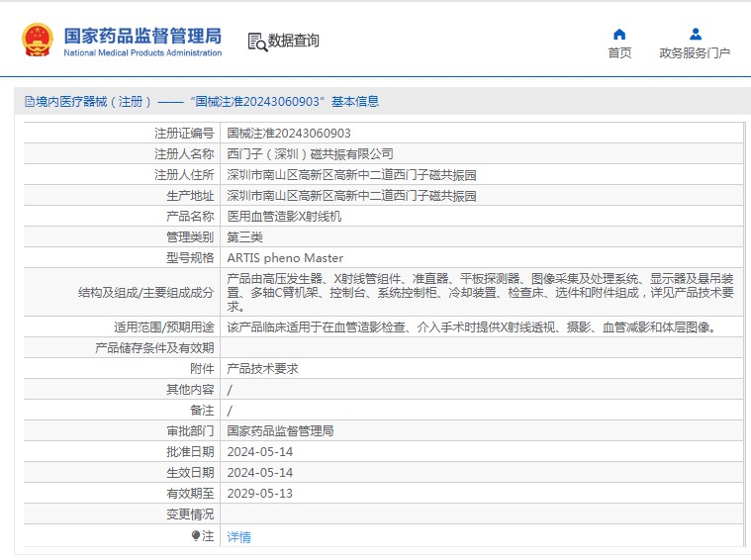The width and height of the screenshot is (751, 560).
Task: Click the 备注 row label
Action: pos(202,410)
